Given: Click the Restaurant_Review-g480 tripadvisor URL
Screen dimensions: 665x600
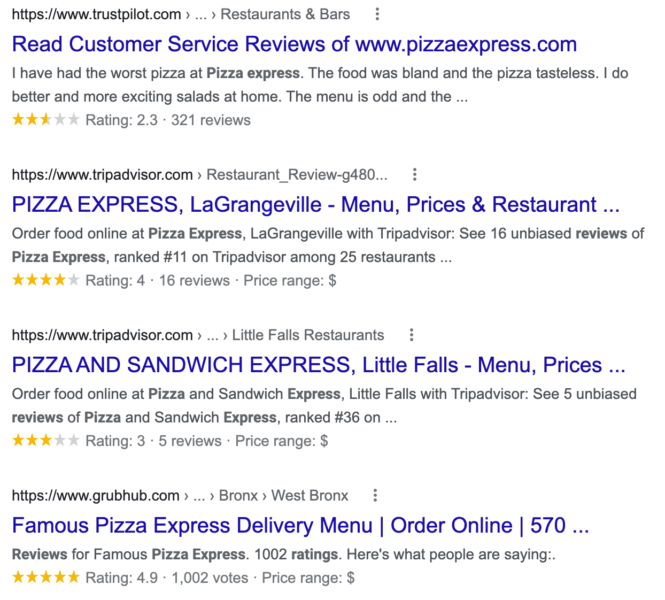Looking at the screenshot, I should coord(199,174).
